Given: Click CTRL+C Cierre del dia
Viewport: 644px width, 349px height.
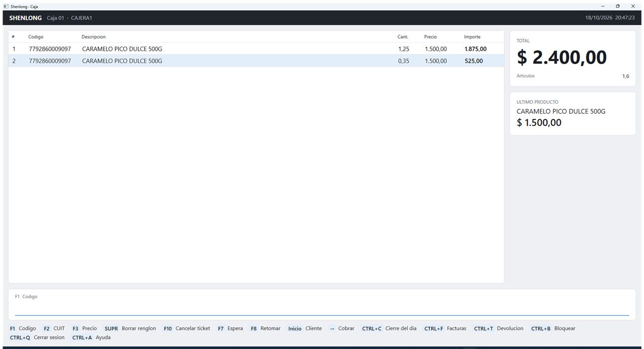Looking at the screenshot, I should [389, 328].
